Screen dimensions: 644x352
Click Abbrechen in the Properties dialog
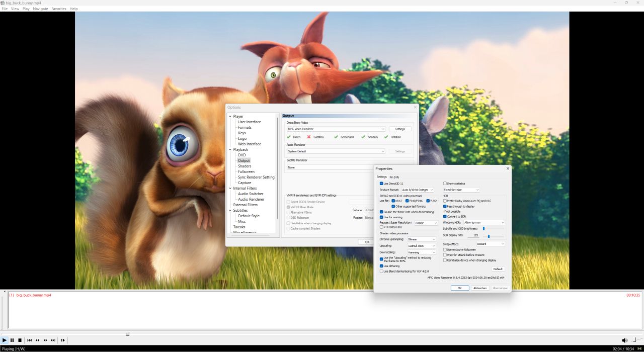point(480,288)
